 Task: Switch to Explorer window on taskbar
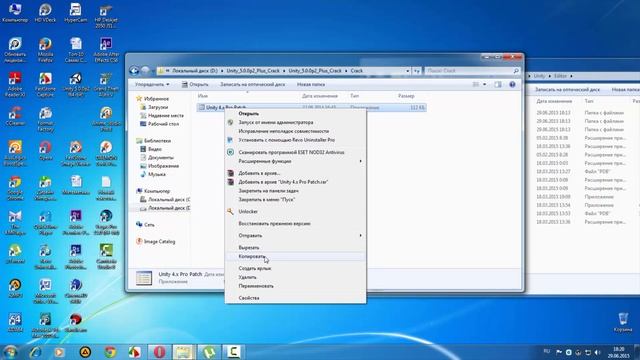pos(184,352)
